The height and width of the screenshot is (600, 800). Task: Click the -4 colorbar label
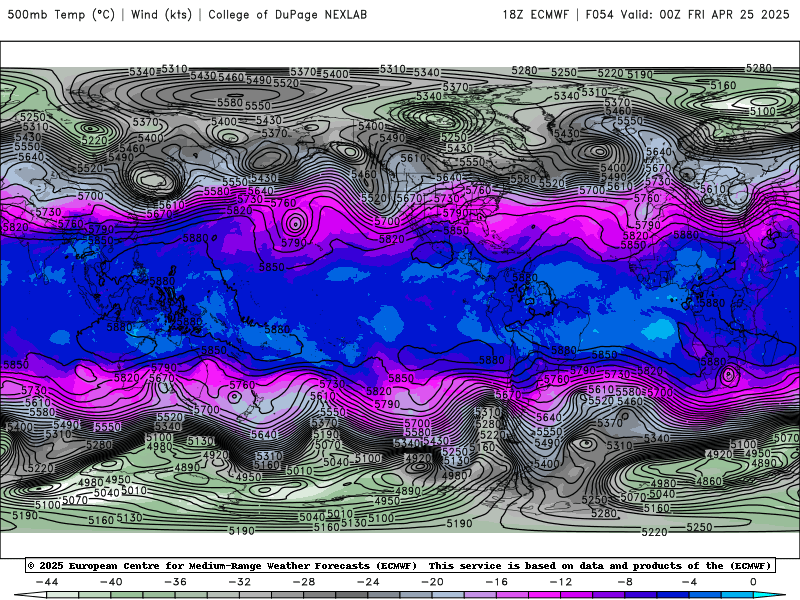(690, 582)
